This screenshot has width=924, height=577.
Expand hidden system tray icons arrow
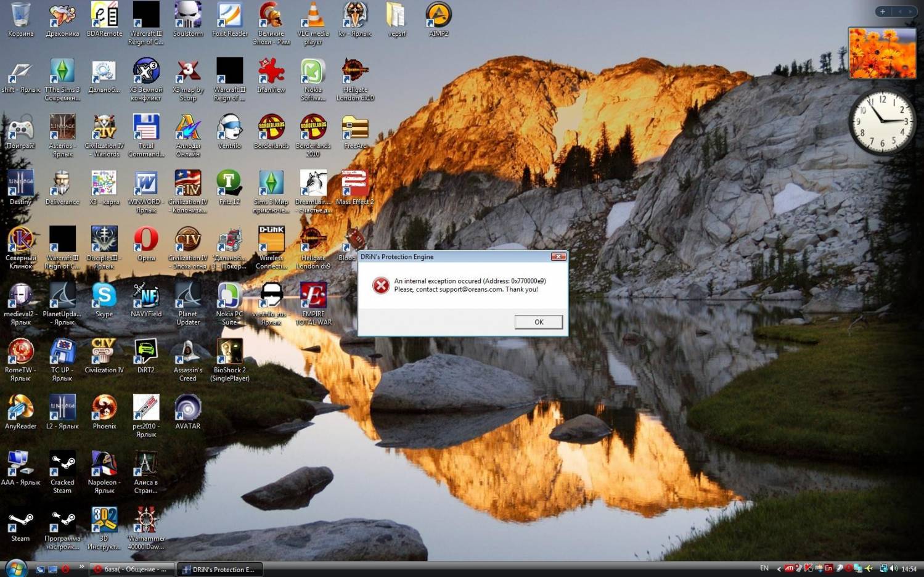(x=779, y=569)
